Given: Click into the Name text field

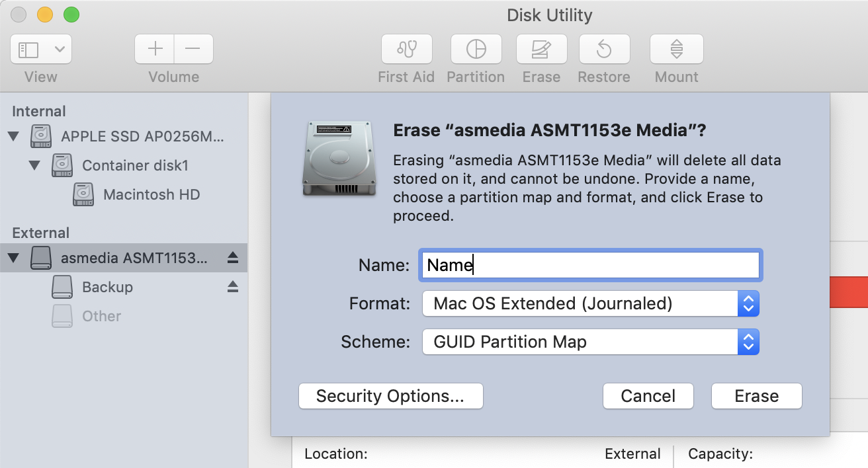Looking at the screenshot, I should click(x=590, y=265).
